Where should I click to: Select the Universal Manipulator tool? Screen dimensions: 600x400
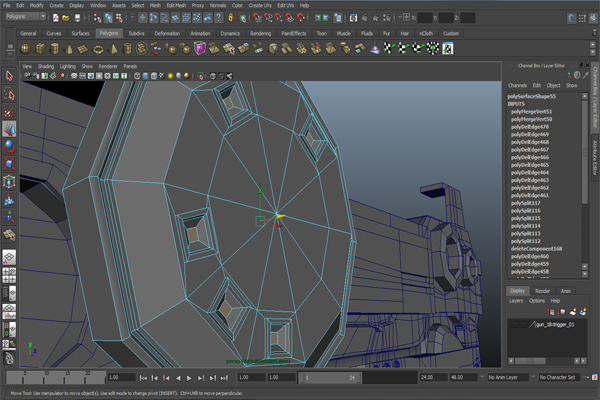(x=9, y=181)
